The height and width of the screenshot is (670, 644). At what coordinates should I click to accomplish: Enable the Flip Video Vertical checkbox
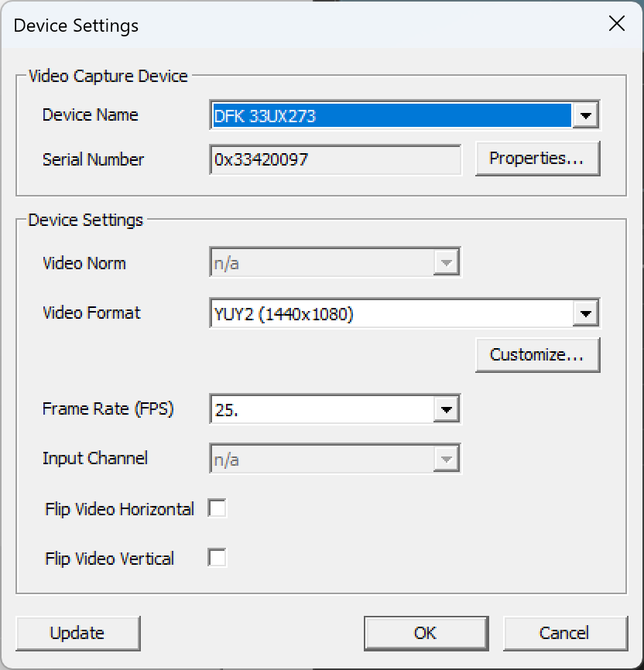(x=217, y=558)
